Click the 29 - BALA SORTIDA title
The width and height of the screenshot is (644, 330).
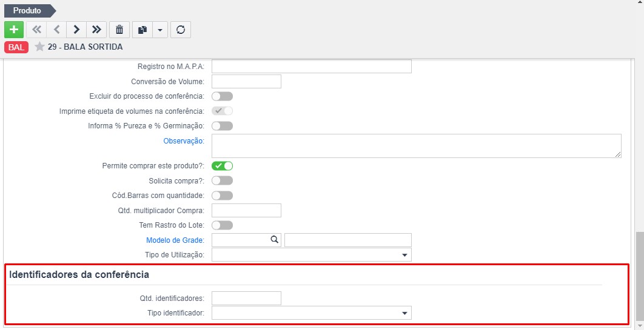[85, 47]
